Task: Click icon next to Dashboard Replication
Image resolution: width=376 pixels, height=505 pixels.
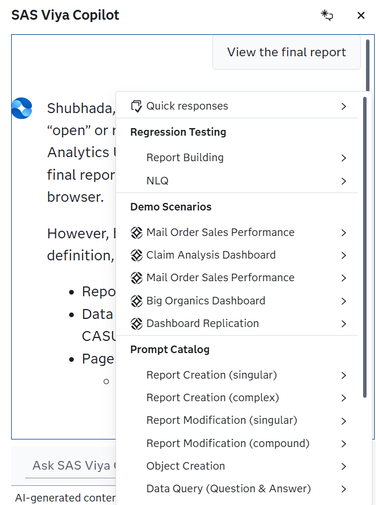Action: tap(136, 324)
